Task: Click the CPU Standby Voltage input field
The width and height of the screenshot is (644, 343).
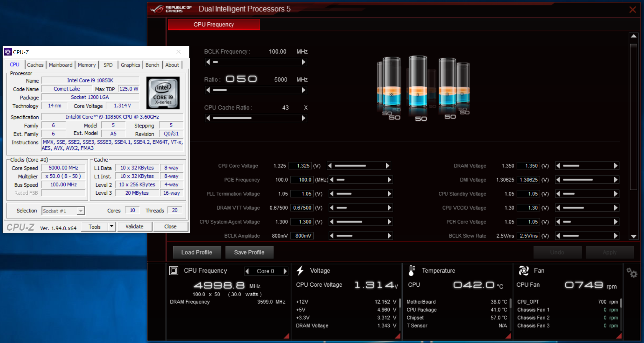Action: [529, 194]
